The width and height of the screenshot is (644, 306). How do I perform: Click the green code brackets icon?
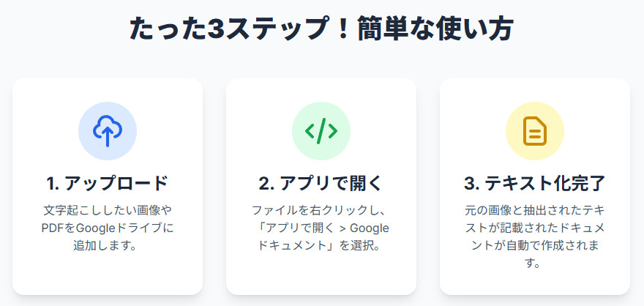click(321, 131)
